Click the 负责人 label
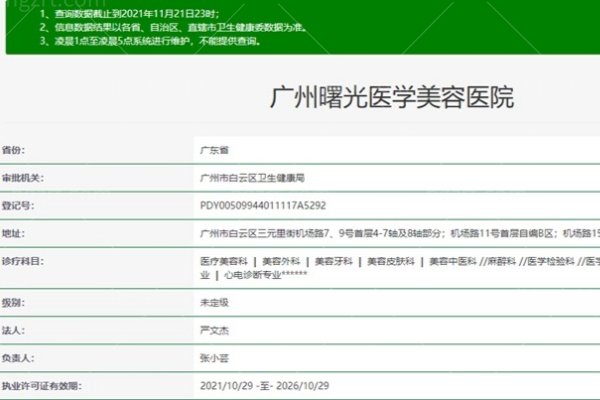Screen dimensions: 600x400 click(18, 358)
